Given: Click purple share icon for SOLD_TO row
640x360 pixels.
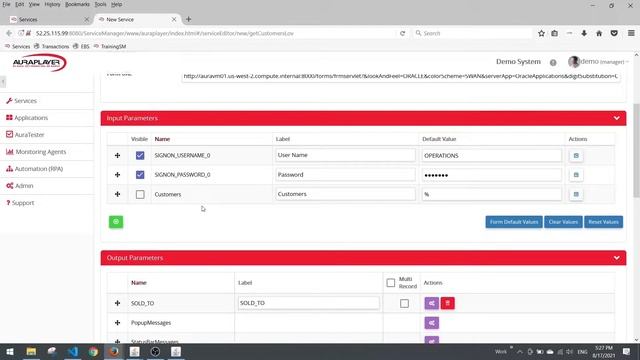Looking at the screenshot, I should (431, 303).
